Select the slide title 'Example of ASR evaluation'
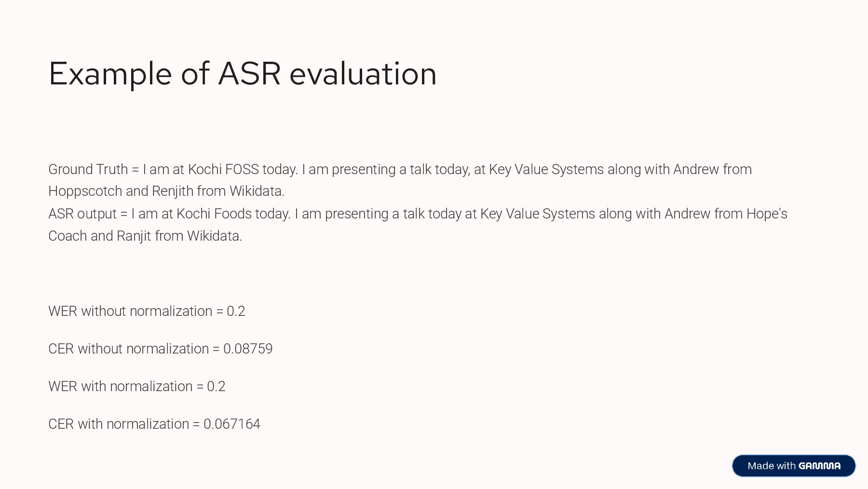 pos(243,74)
